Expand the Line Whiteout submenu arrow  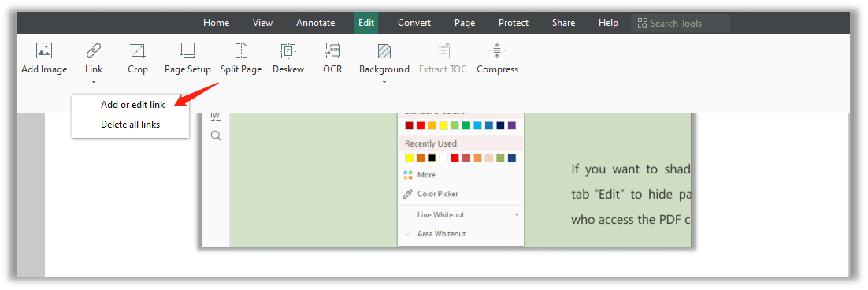click(x=517, y=214)
